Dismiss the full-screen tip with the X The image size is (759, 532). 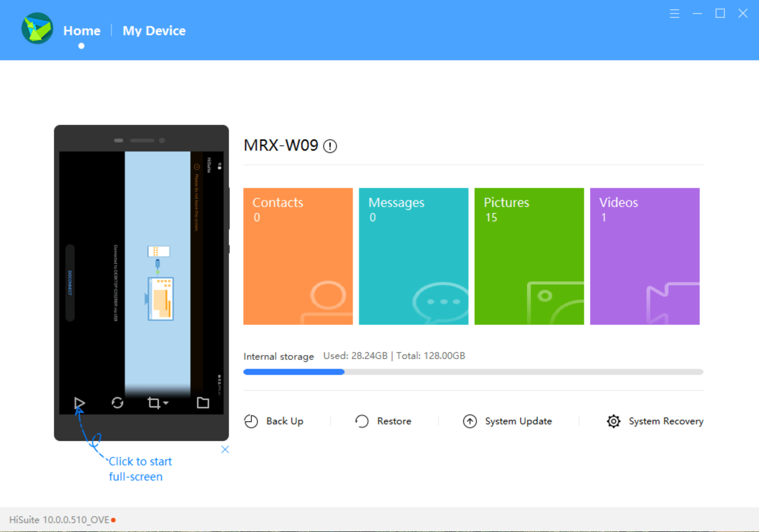click(225, 449)
